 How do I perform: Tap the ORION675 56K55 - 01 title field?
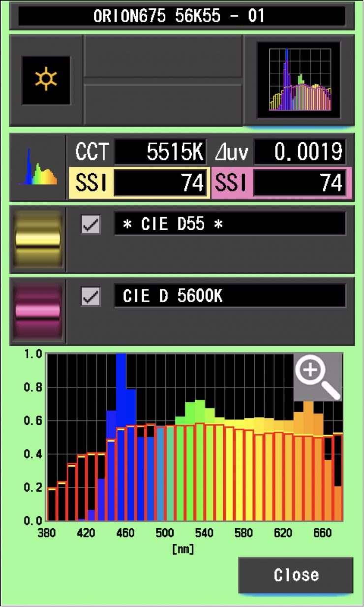click(x=182, y=16)
